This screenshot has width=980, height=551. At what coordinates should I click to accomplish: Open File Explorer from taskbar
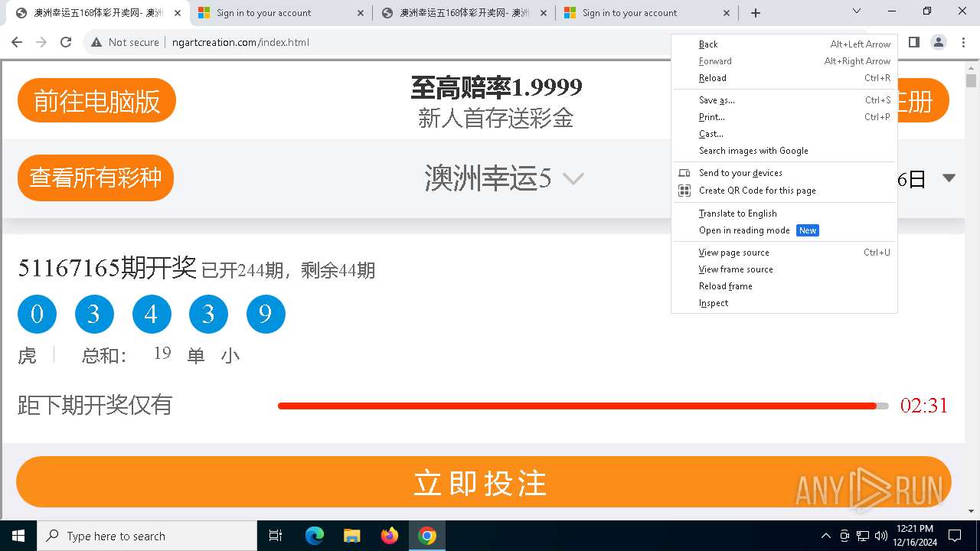pos(352,536)
